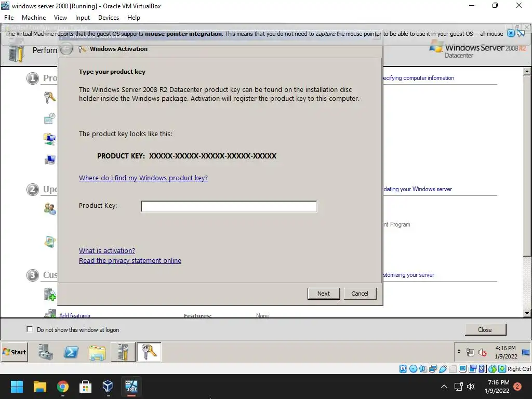Click the Activate Windows key icon in Initial Configuration Tasks
This screenshot has height=399, width=532.
pyautogui.click(x=49, y=98)
